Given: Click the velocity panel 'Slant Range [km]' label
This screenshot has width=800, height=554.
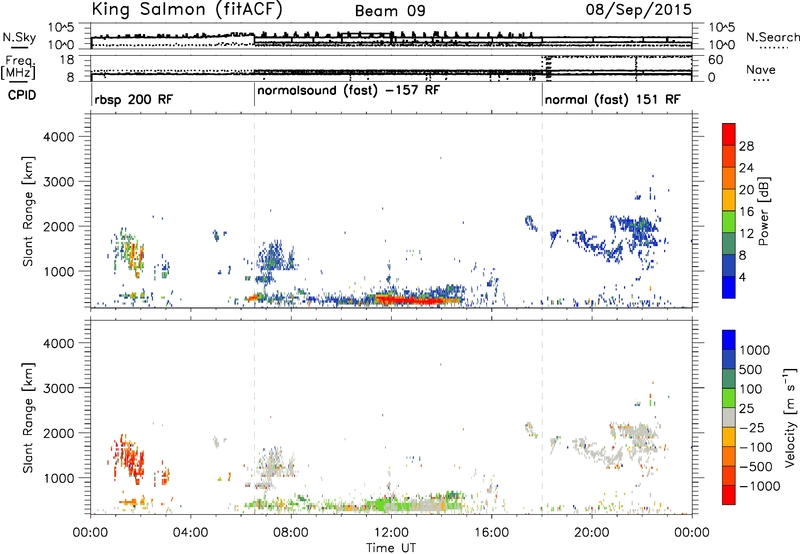Looking at the screenshot, I should pyautogui.click(x=28, y=417).
